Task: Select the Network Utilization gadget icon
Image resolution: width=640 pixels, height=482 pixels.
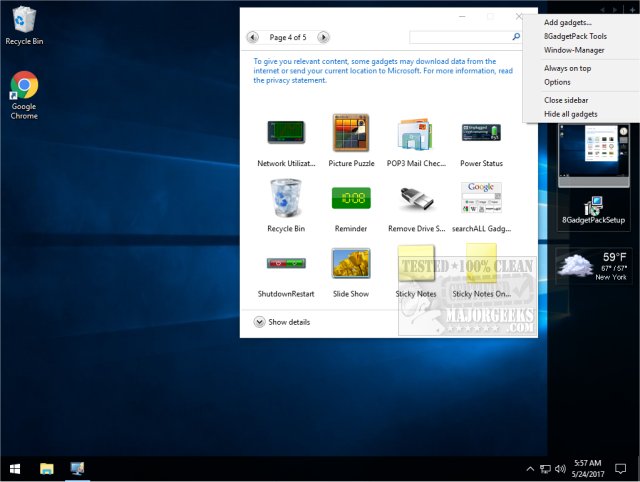Action: pyautogui.click(x=285, y=132)
